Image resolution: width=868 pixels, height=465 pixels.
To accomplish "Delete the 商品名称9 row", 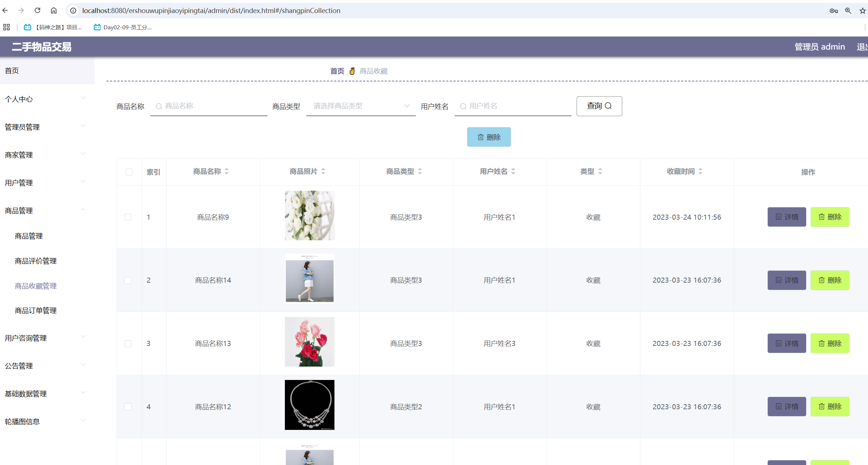I will pyautogui.click(x=830, y=217).
